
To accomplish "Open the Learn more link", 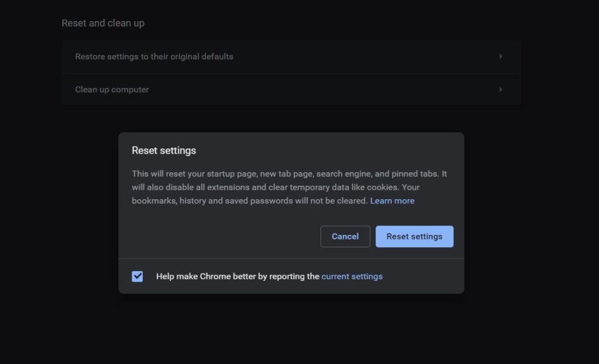I will (x=392, y=200).
